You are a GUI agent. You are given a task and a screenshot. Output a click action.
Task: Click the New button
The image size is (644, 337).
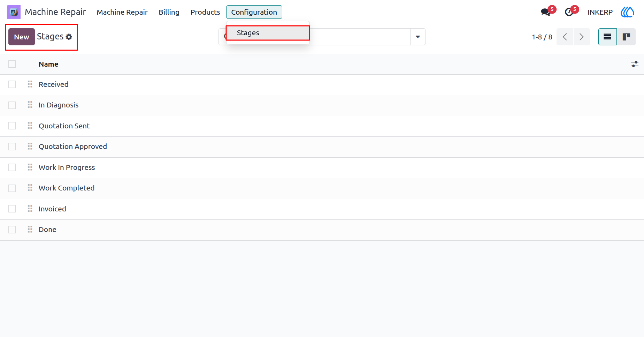pos(22,37)
